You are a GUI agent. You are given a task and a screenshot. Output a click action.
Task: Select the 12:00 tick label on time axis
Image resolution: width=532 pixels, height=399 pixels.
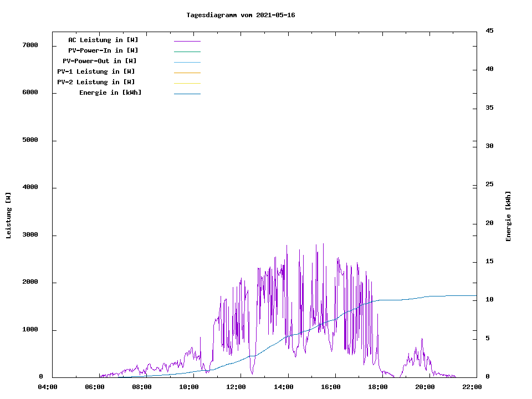click(x=237, y=387)
